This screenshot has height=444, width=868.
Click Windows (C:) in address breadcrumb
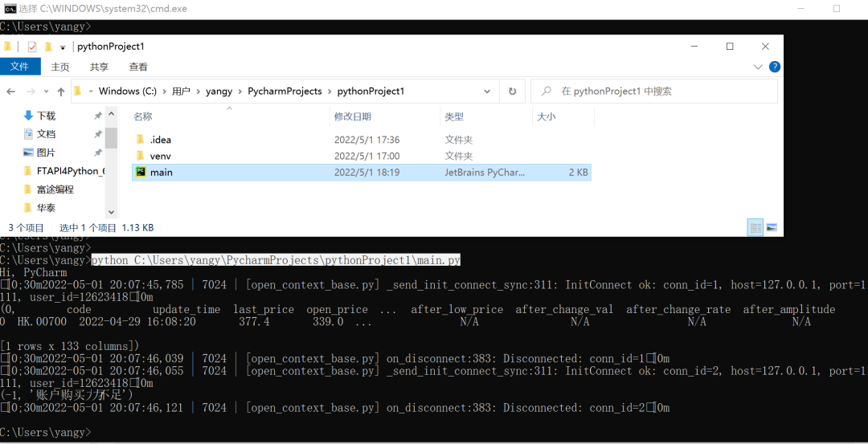click(x=128, y=92)
